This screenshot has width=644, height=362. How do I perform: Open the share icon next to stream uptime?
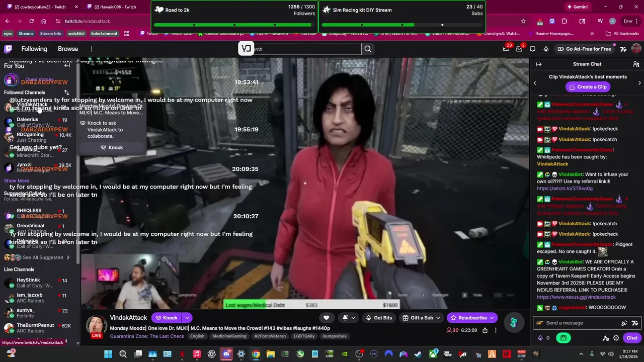pyautogui.click(x=485, y=330)
